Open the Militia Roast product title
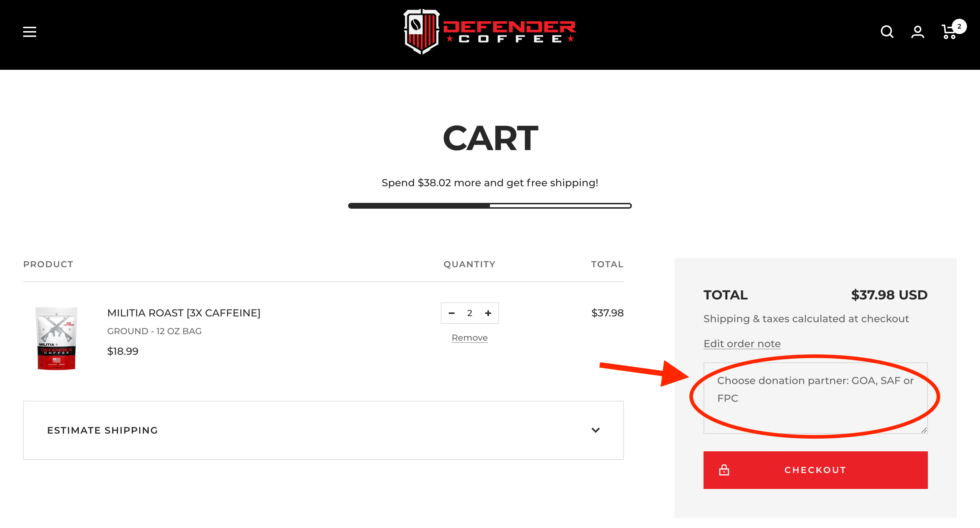980x528 pixels. [183, 313]
